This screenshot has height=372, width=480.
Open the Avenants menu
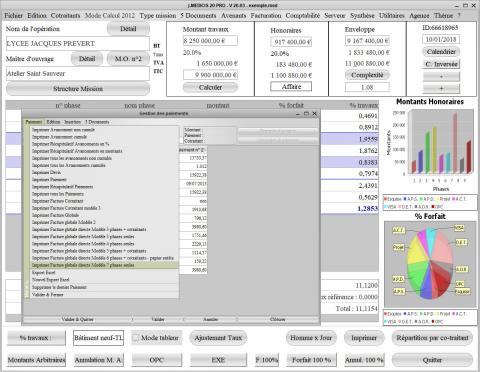pos(233,16)
